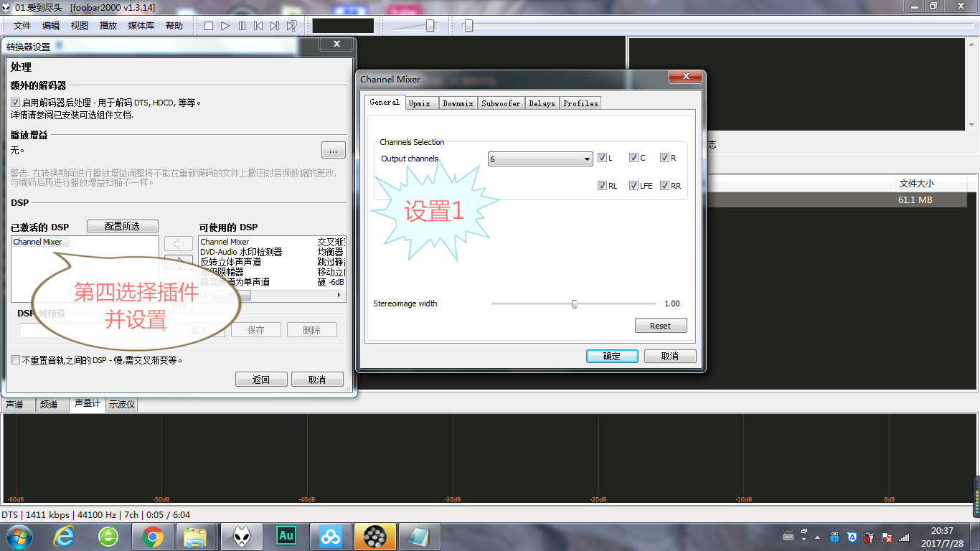Select Channel Mixer in available DSP list
Image resolution: width=980 pixels, height=551 pixels.
(x=225, y=242)
